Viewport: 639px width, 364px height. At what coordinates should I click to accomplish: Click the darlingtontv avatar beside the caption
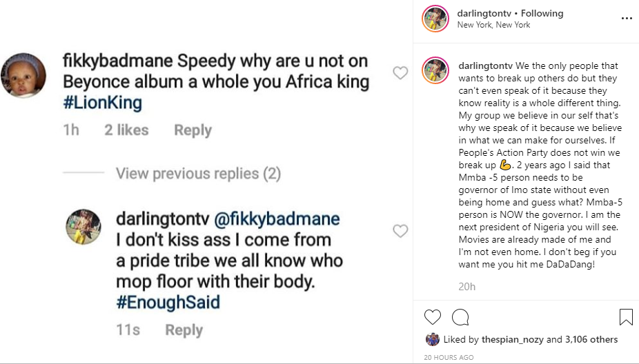tap(436, 71)
